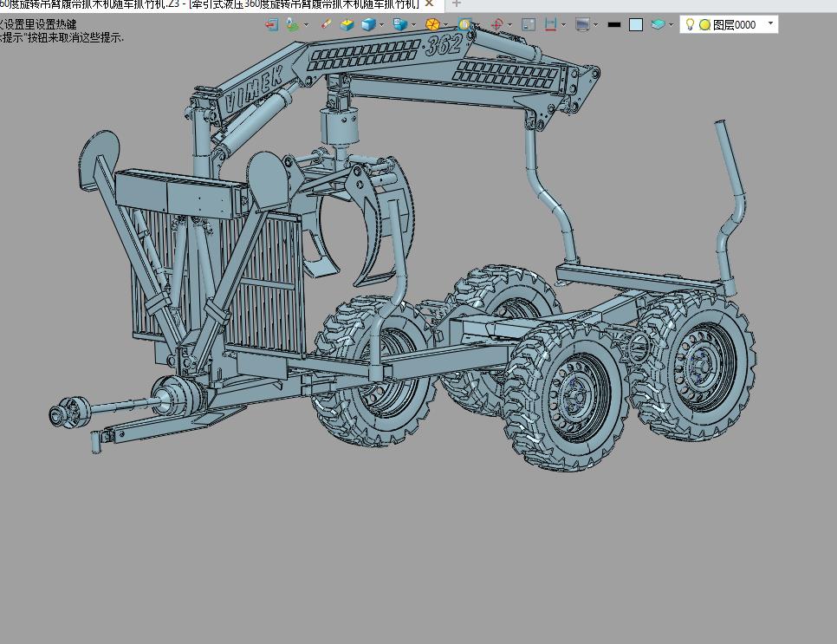This screenshot has width=837, height=644.
Task: Click the black line color swatch
Action: [x=614, y=24]
